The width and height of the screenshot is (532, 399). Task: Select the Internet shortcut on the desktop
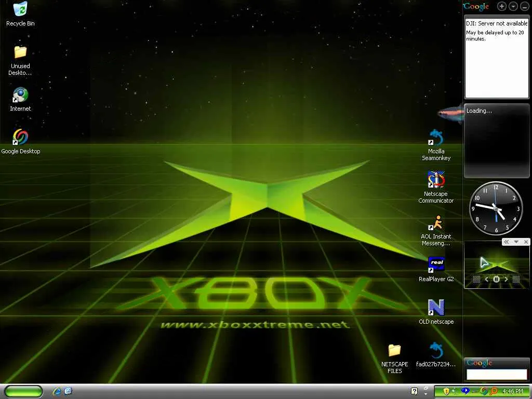pyautogui.click(x=20, y=99)
